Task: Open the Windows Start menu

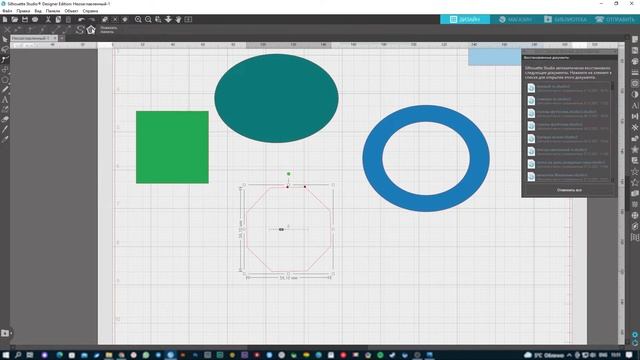Action: coord(6,355)
